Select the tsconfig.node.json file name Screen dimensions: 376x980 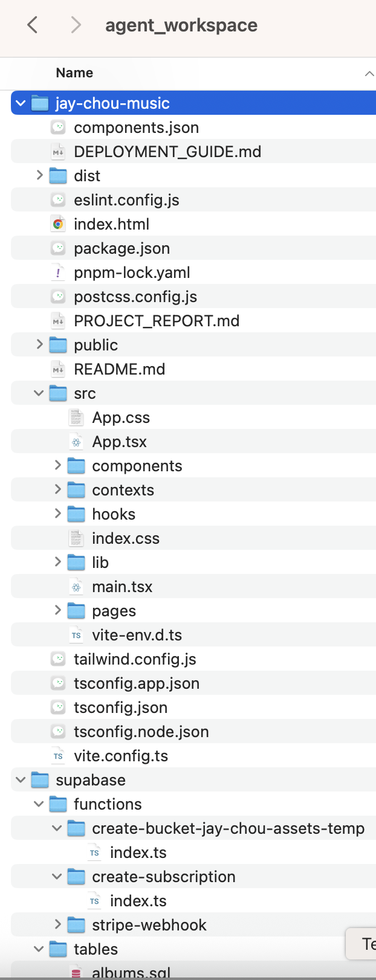tap(141, 732)
